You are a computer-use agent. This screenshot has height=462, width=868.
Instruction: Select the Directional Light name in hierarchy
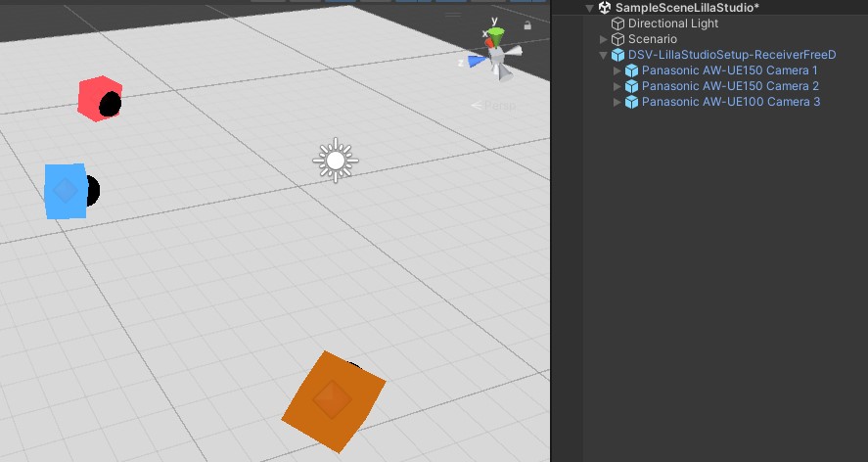pos(673,23)
